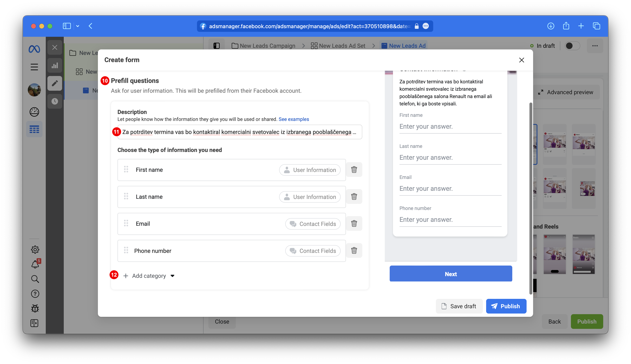This screenshot has height=364, width=631.
Task: Open the three-dots more options menu
Action: click(595, 46)
